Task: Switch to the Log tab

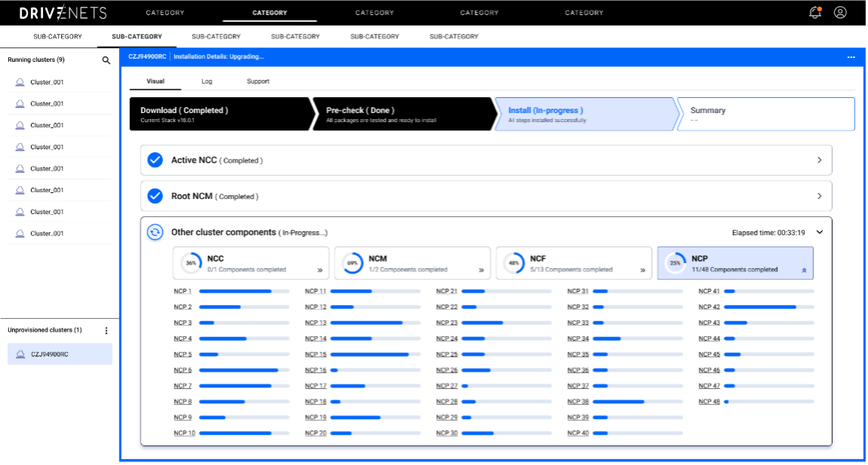Action: coord(207,81)
